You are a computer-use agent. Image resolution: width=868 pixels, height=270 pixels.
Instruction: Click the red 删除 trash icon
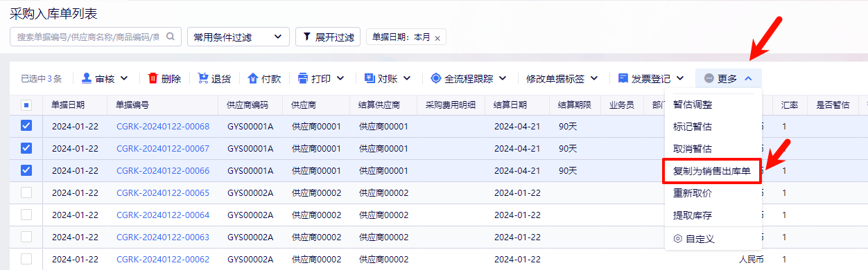[x=153, y=78]
